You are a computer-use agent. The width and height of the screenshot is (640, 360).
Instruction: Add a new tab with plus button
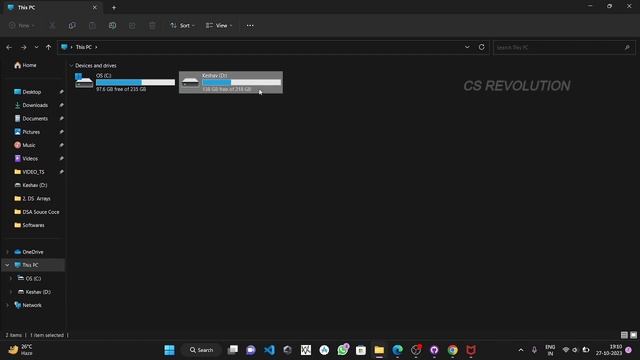[x=114, y=7]
